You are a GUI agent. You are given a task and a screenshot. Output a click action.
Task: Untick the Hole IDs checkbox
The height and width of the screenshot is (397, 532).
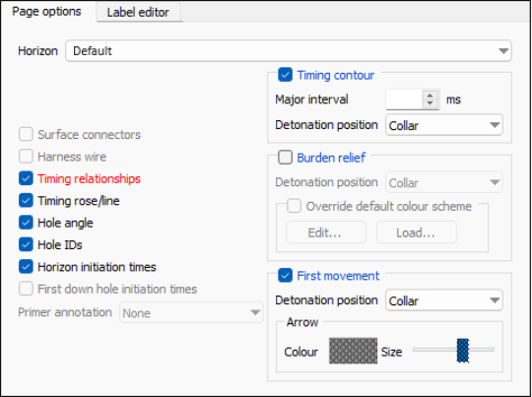tap(26, 244)
